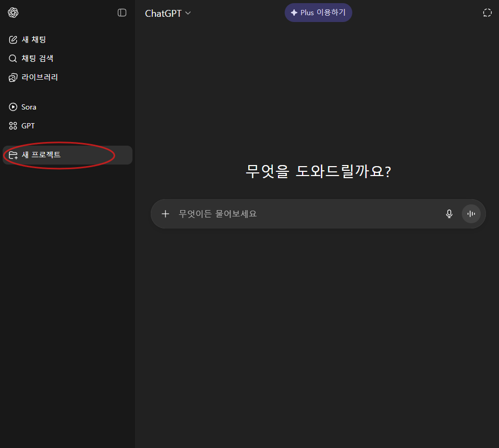The image size is (499, 448).
Task: Focus the 무엇이든 물어보세요 input field
Action: tap(304, 214)
